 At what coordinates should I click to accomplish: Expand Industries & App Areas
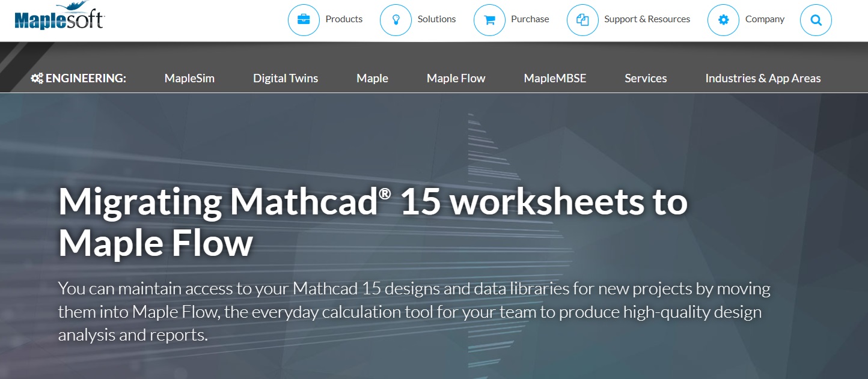pyautogui.click(x=763, y=78)
